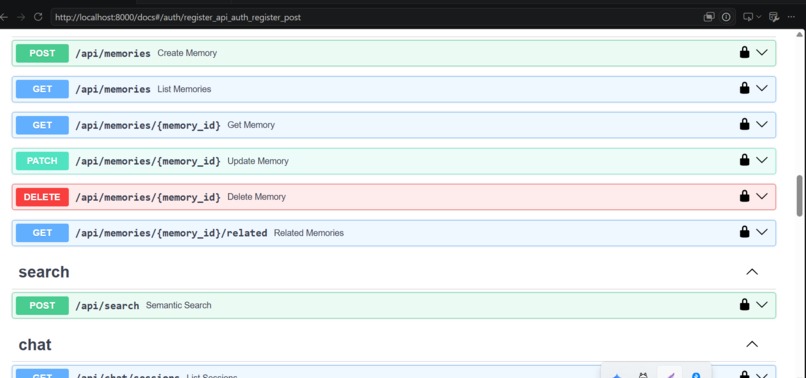Viewport: 806px width, 378px height.
Task: Click the DELETE method badge
Action: click(42, 197)
